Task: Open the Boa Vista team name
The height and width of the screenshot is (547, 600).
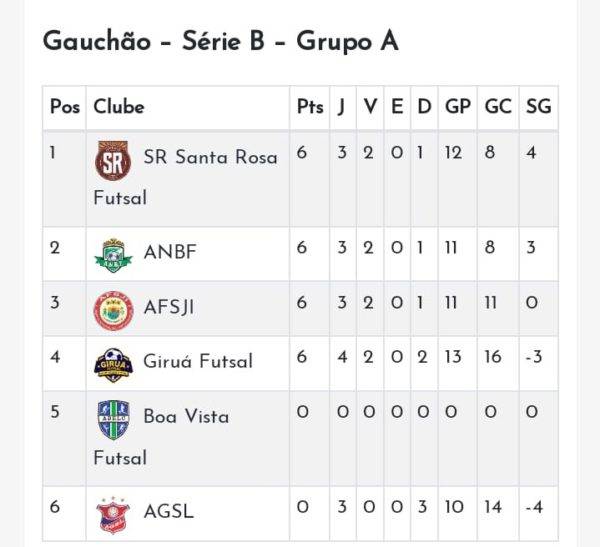Action: coord(186,416)
